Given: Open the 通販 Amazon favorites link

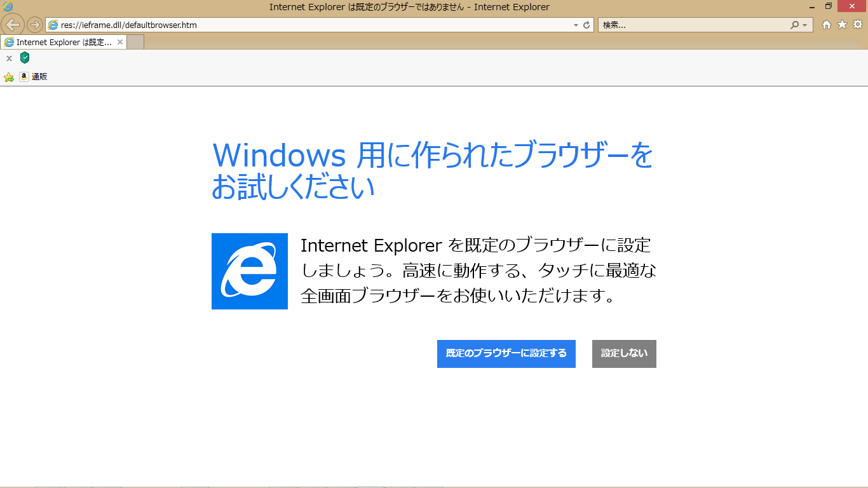Looking at the screenshot, I should point(34,77).
